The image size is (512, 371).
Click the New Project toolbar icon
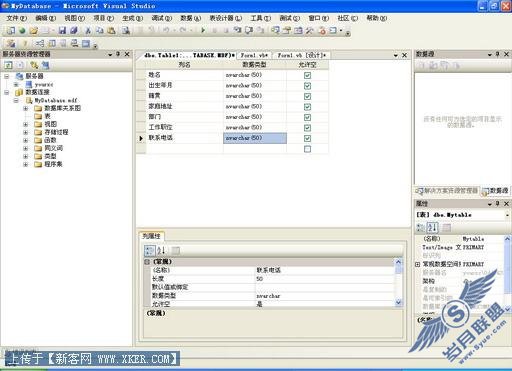10,31
